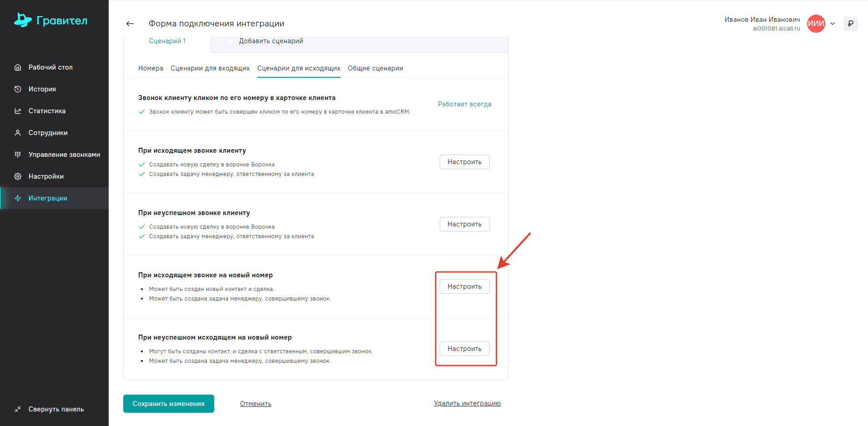Open the ruble balance icon
Screen dimensions: 868x426
(850, 24)
